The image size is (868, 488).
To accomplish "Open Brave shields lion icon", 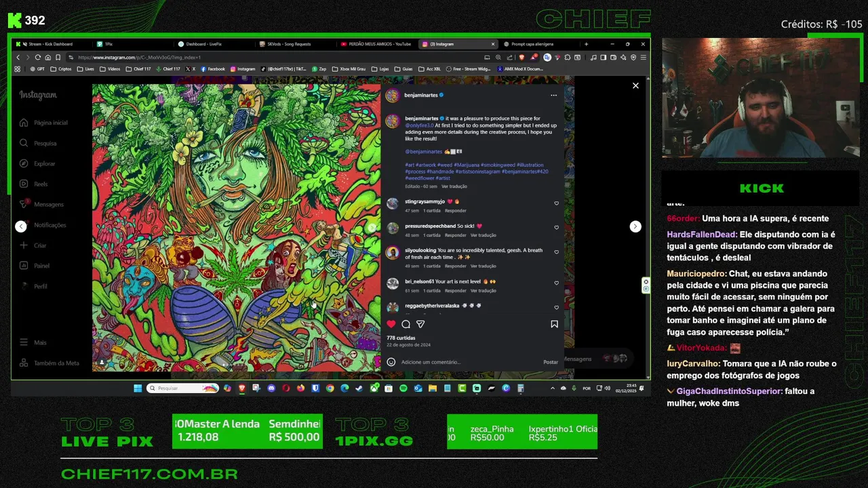I will [521, 58].
